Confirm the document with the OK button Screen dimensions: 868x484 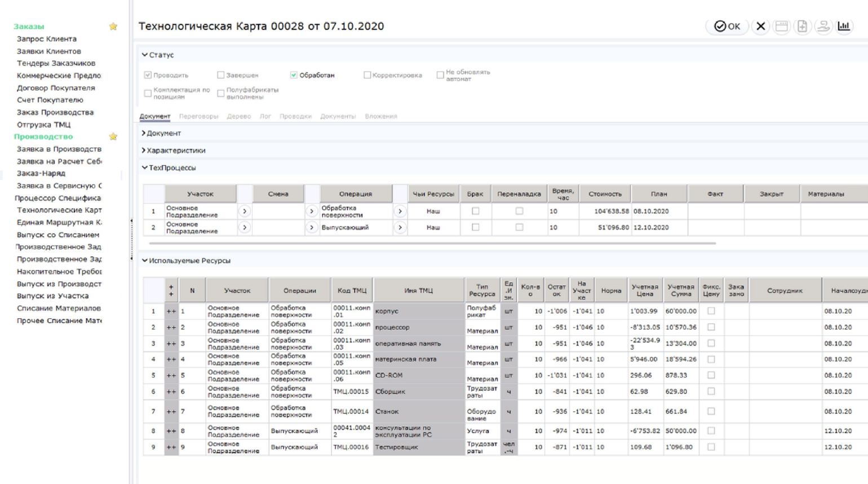pyautogui.click(x=727, y=26)
